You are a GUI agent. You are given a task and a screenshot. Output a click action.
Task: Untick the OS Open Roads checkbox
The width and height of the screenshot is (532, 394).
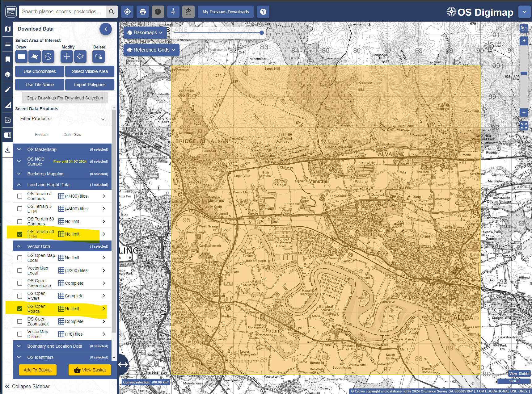[x=20, y=309]
